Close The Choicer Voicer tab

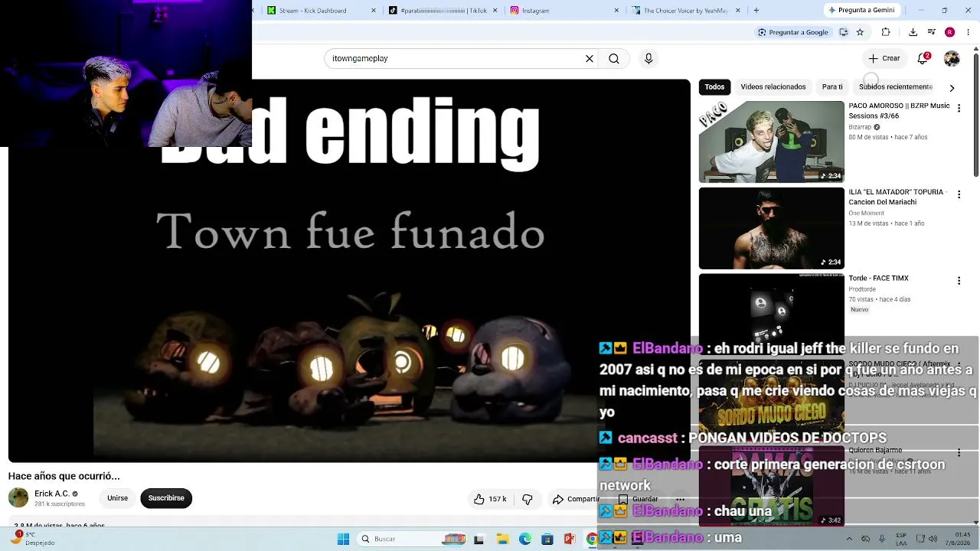[x=738, y=11]
